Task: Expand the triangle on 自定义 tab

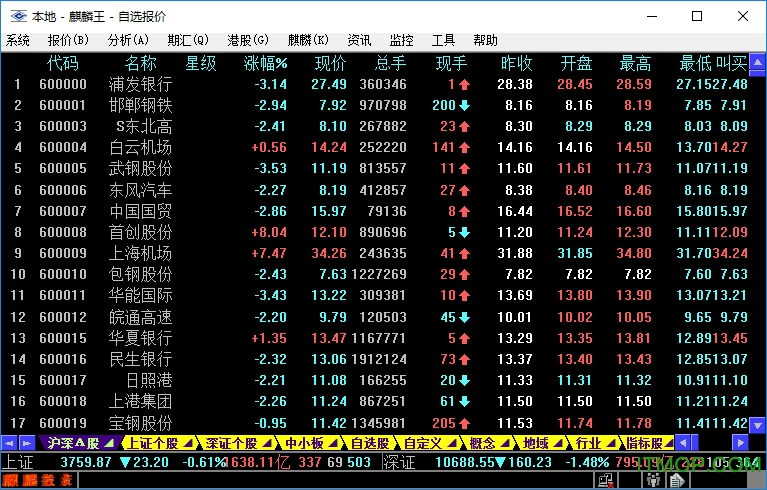Action: [x=452, y=444]
